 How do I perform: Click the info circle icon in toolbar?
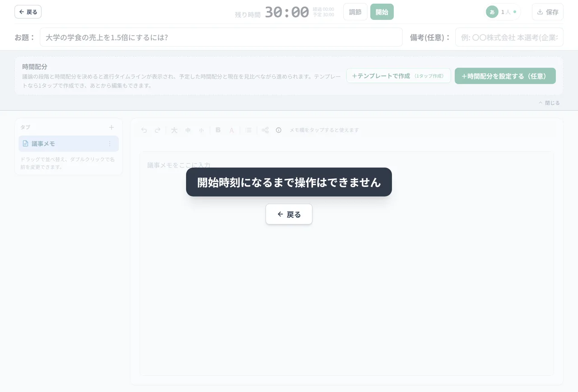(x=279, y=130)
